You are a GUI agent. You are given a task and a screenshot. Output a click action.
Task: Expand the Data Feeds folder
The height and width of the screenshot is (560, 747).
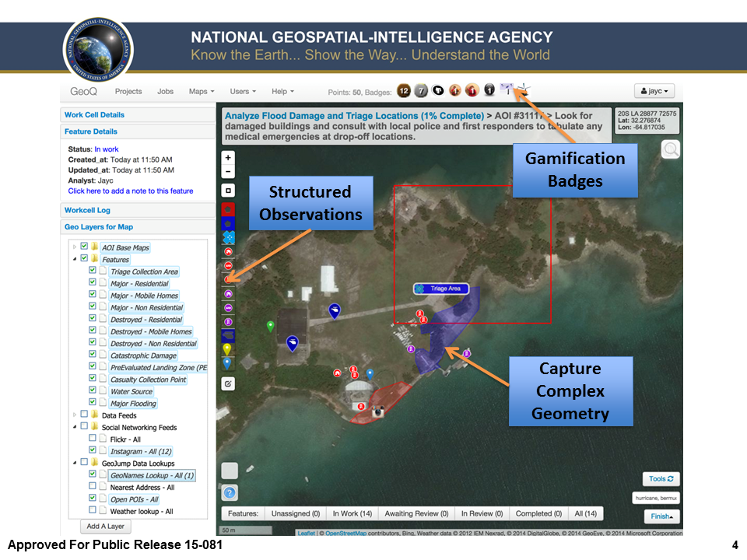[75, 415]
